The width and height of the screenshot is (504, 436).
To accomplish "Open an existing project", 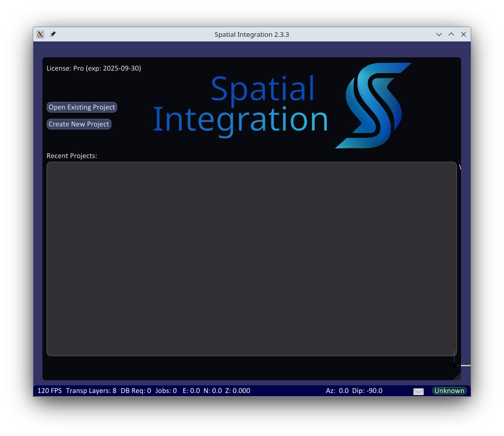I will 82,107.
